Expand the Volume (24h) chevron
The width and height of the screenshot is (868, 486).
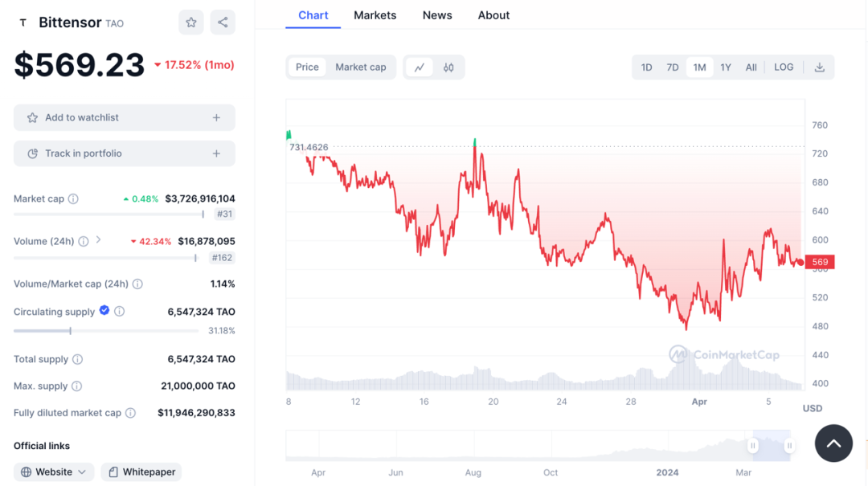99,240
